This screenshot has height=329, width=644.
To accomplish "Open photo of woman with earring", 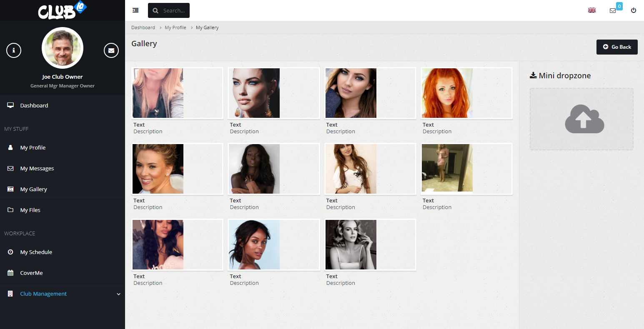I will point(254,93).
